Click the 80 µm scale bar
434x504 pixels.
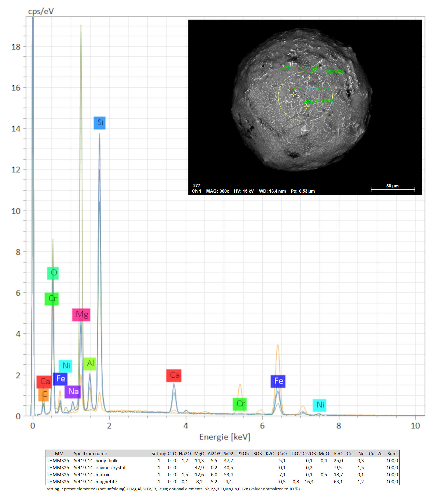click(393, 189)
